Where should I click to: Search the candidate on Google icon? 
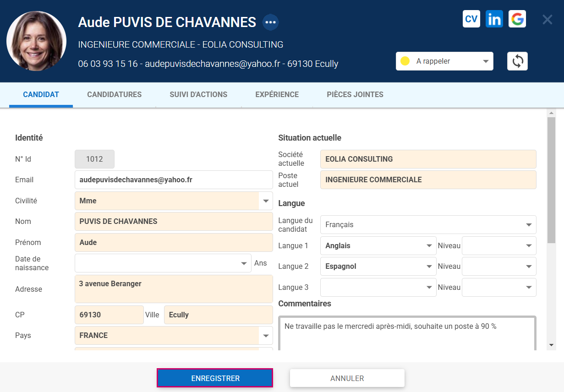click(517, 19)
